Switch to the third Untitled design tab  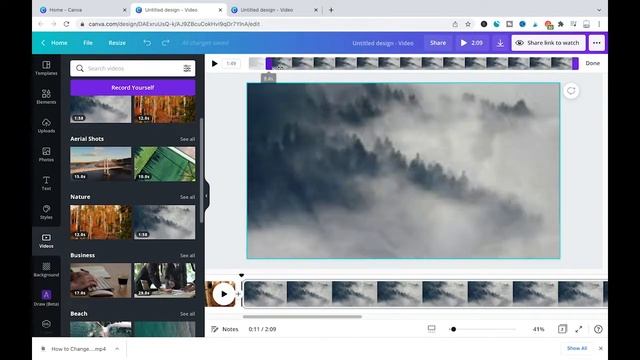[x=274, y=10]
